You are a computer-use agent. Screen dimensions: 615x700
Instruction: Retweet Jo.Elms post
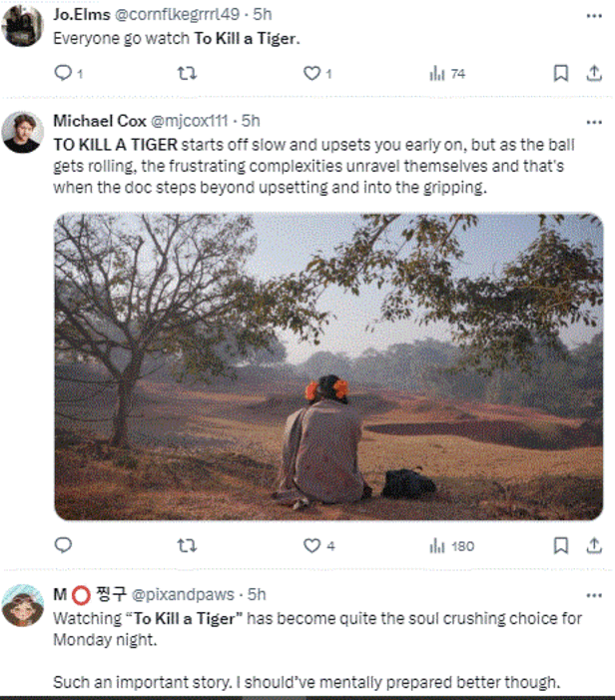point(186,73)
